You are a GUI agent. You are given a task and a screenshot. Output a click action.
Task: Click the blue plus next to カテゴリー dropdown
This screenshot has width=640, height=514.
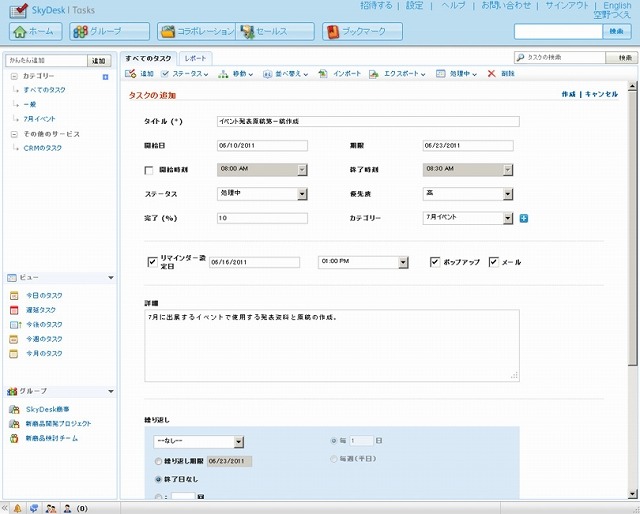pos(524,218)
